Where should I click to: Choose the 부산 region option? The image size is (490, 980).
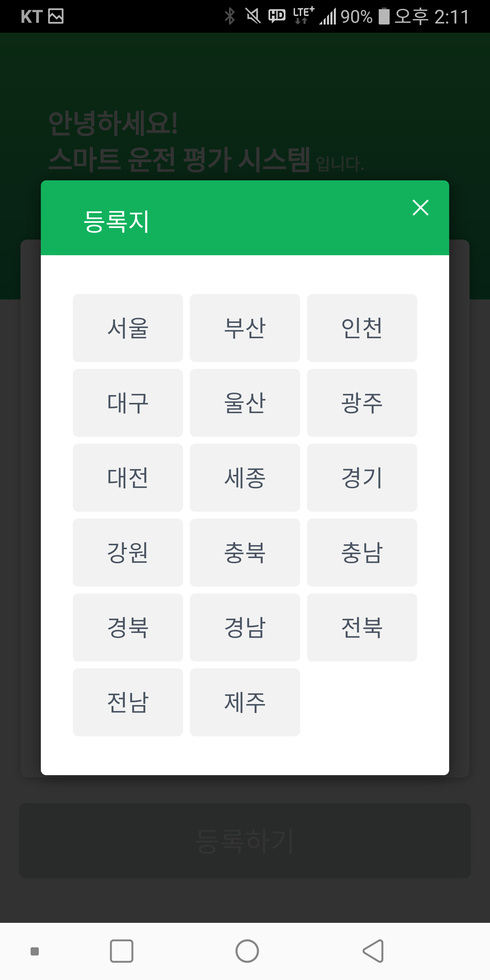coord(245,328)
